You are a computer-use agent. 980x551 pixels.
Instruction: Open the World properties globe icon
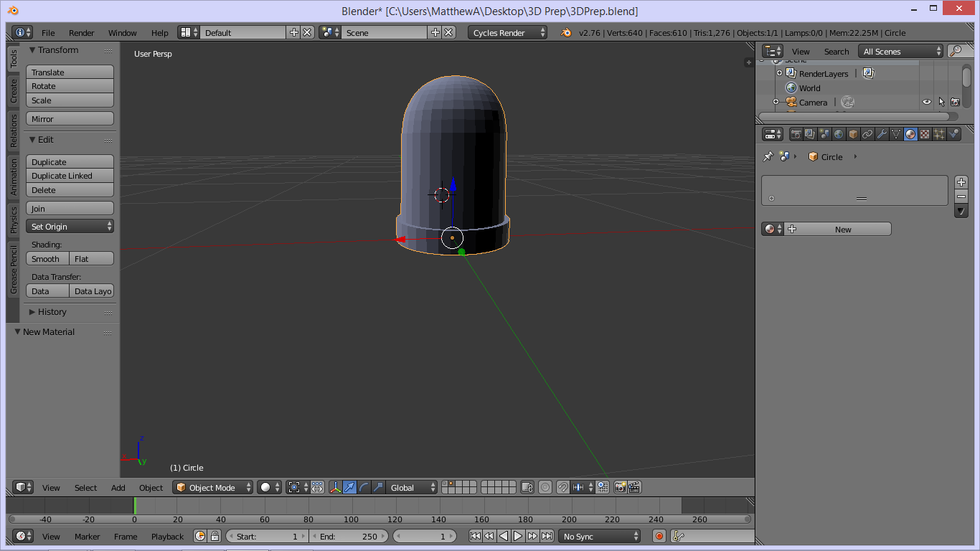[x=839, y=134]
